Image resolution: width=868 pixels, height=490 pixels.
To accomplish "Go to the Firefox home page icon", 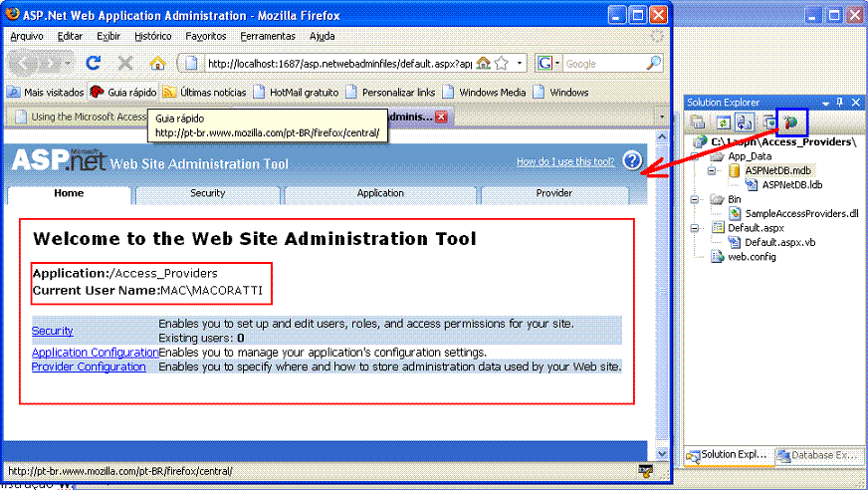I will click(x=157, y=63).
